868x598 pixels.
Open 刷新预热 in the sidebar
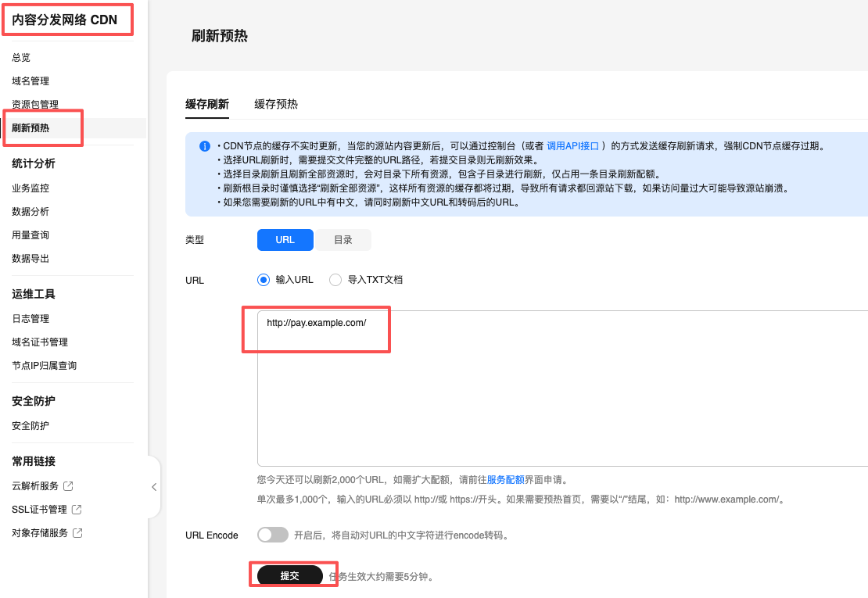coord(30,127)
